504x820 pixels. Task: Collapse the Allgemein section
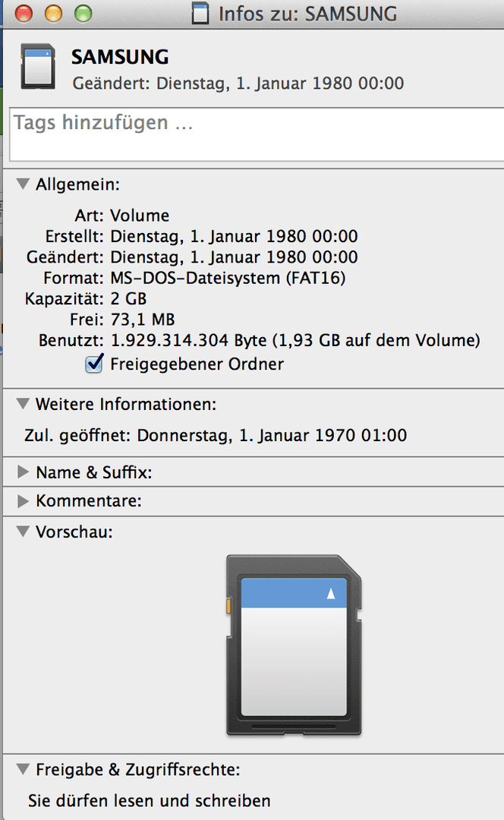[23, 184]
